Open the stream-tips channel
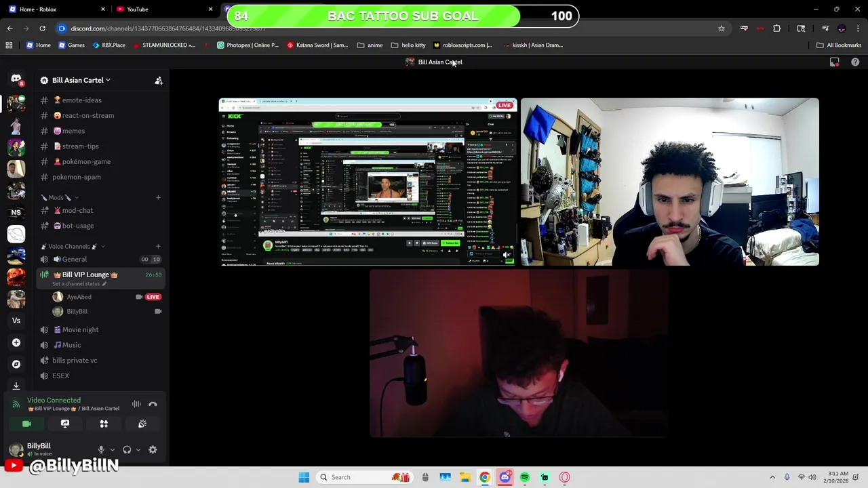Screen dimensions: 868x488 (x=100, y=146)
